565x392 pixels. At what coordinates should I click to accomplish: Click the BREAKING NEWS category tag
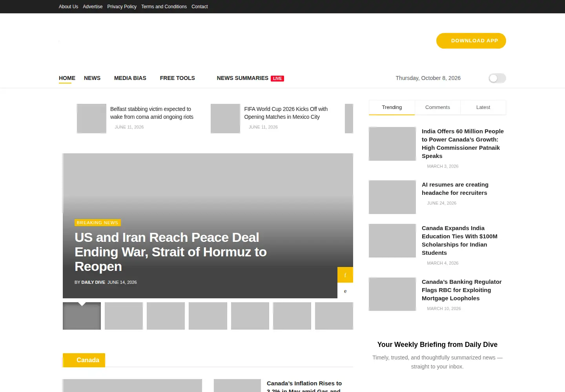pyautogui.click(x=97, y=223)
